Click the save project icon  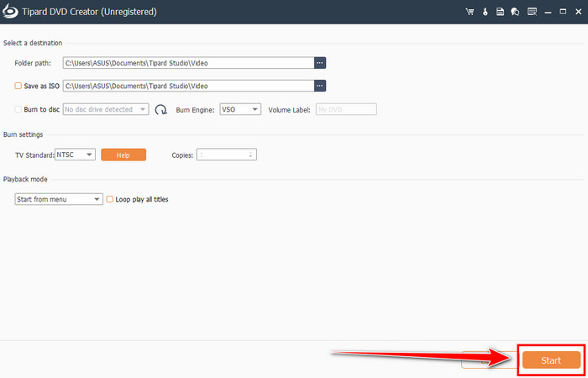point(500,12)
